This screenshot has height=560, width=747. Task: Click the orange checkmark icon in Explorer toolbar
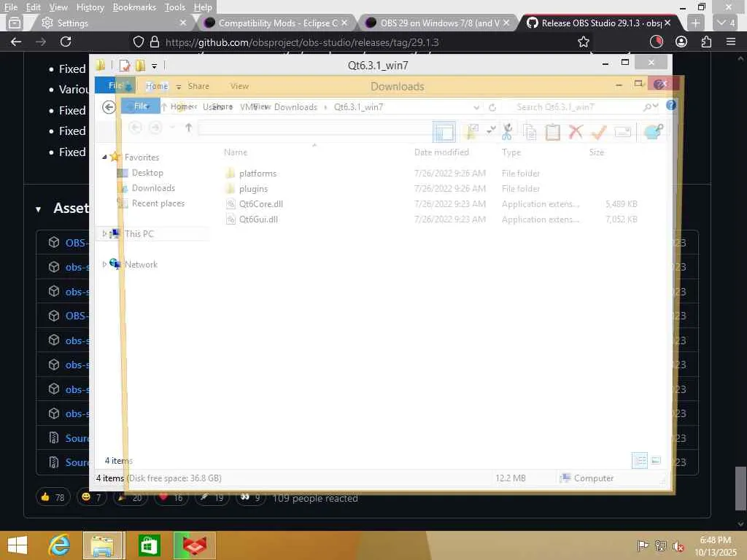(599, 132)
